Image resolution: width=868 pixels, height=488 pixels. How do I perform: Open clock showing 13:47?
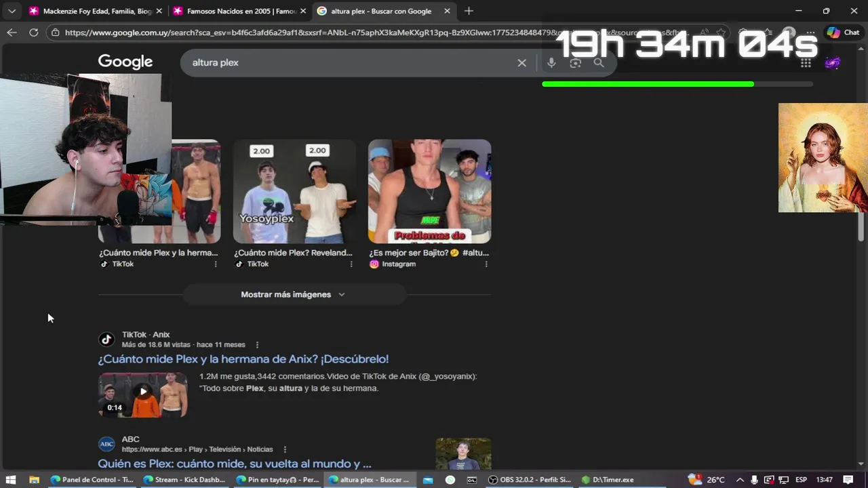pos(824,479)
